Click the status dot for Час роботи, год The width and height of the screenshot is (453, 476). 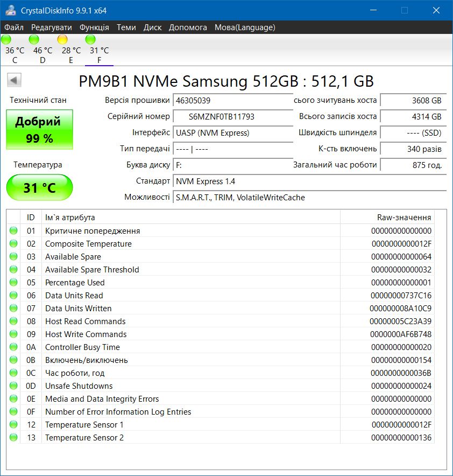coord(13,373)
